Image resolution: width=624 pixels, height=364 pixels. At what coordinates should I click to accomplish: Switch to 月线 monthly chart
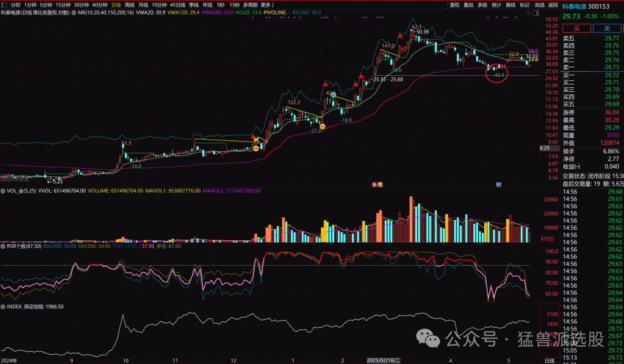[143, 5]
